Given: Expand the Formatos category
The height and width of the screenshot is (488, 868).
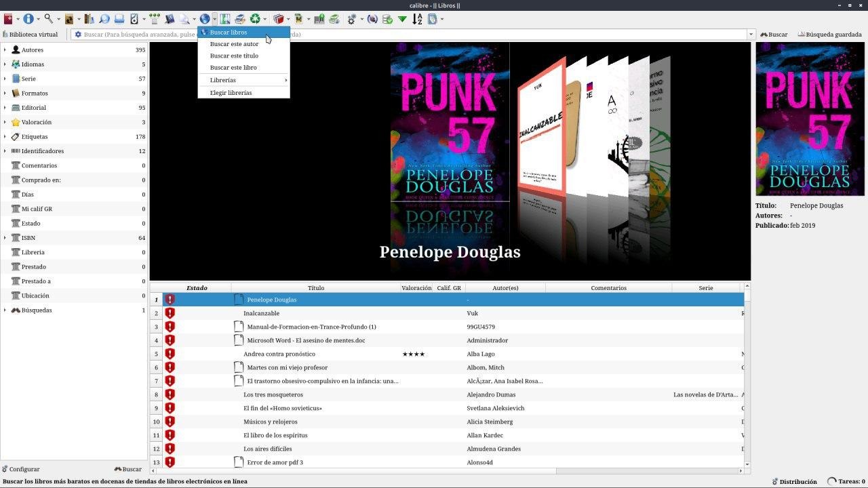Looking at the screenshot, I should (x=5, y=93).
